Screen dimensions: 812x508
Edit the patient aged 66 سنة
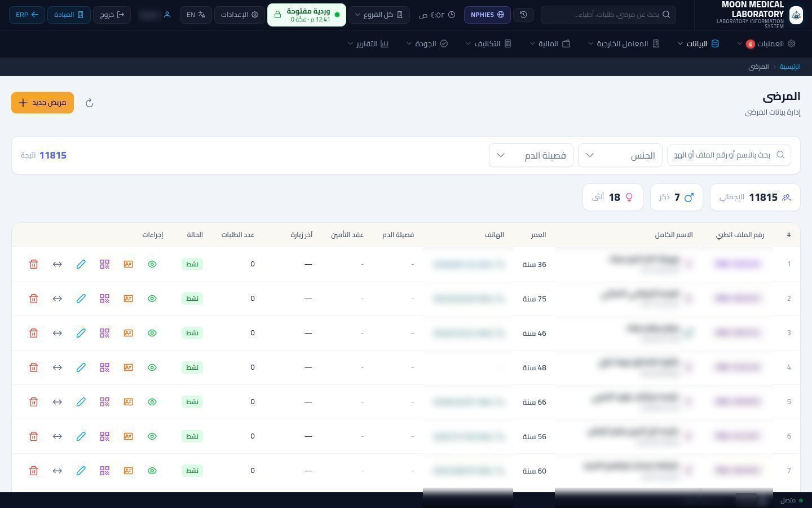point(81,402)
